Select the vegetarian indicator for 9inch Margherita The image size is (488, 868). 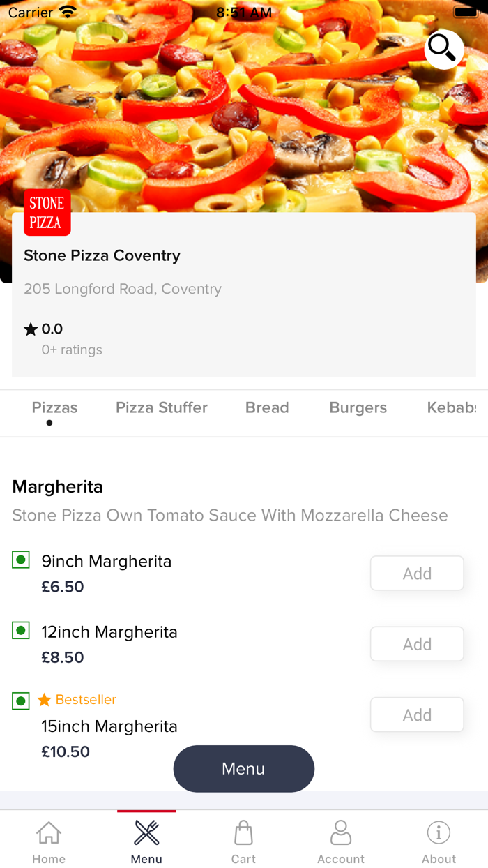pyautogui.click(x=20, y=559)
